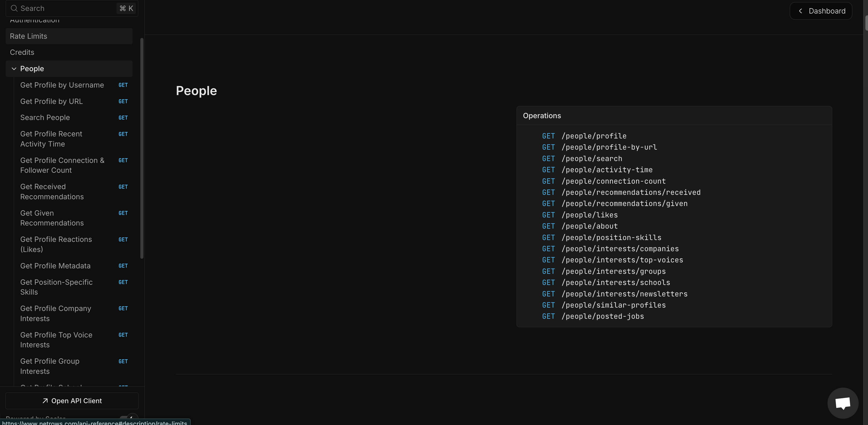The height and width of the screenshot is (425, 868).
Task: Click the sidebar scrollbar track
Action: pyautogui.click(x=142, y=148)
